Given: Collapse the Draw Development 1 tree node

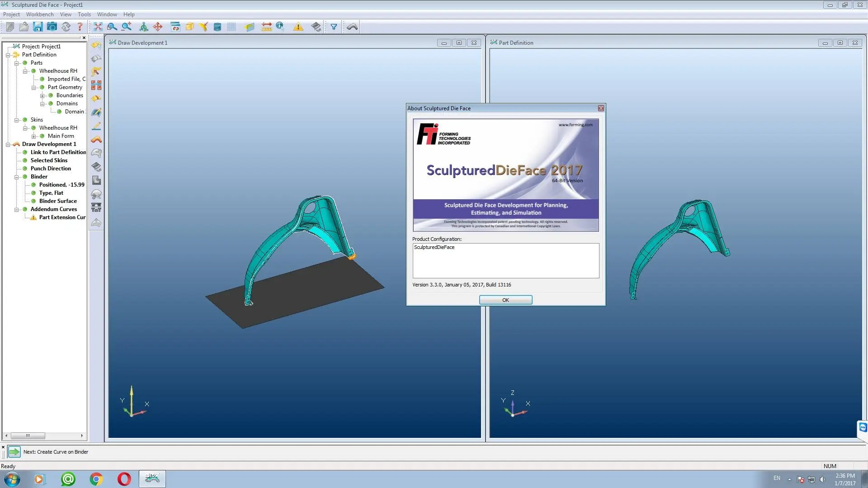Looking at the screenshot, I should coord(8,145).
